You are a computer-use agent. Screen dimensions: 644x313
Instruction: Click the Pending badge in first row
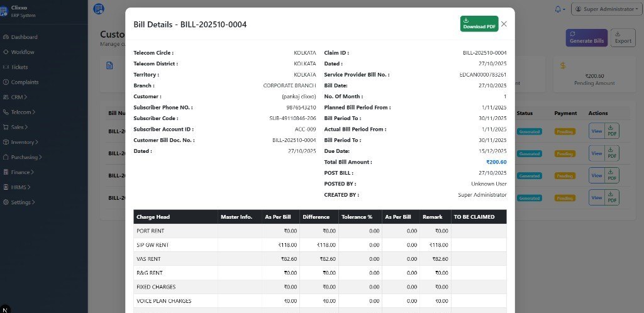pyautogui.click(x=565, y=132)
